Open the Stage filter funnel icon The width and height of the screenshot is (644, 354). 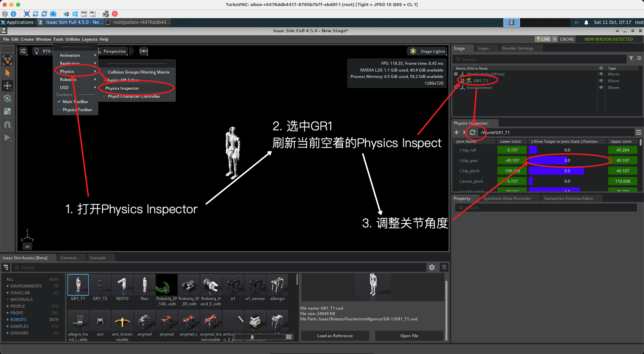pos(631,58)
